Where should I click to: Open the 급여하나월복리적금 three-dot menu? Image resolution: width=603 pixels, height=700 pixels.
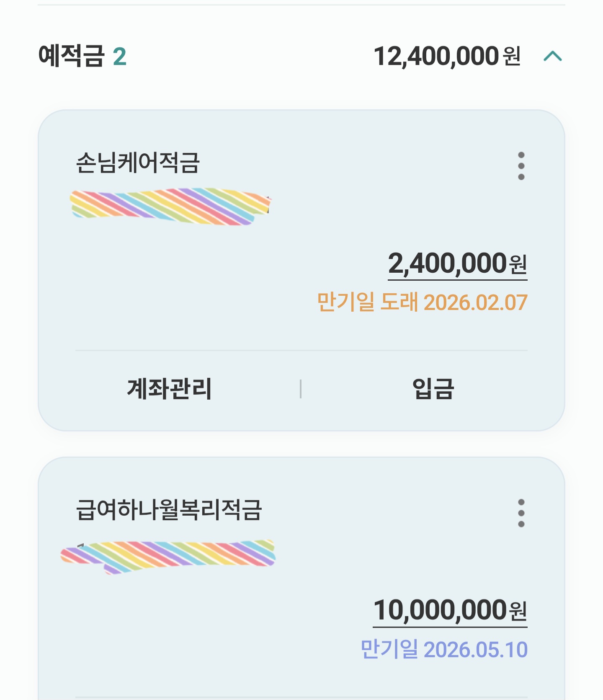tap(521, 513)
